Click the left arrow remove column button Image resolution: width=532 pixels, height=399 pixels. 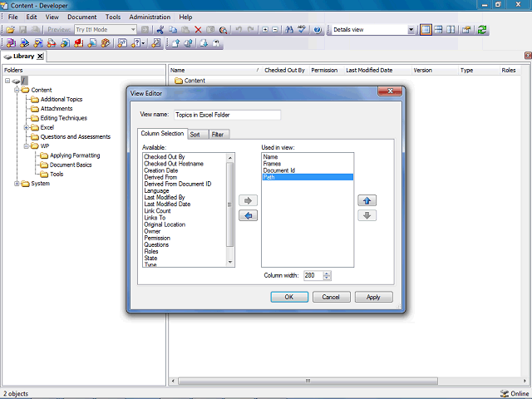coord(248,215)
